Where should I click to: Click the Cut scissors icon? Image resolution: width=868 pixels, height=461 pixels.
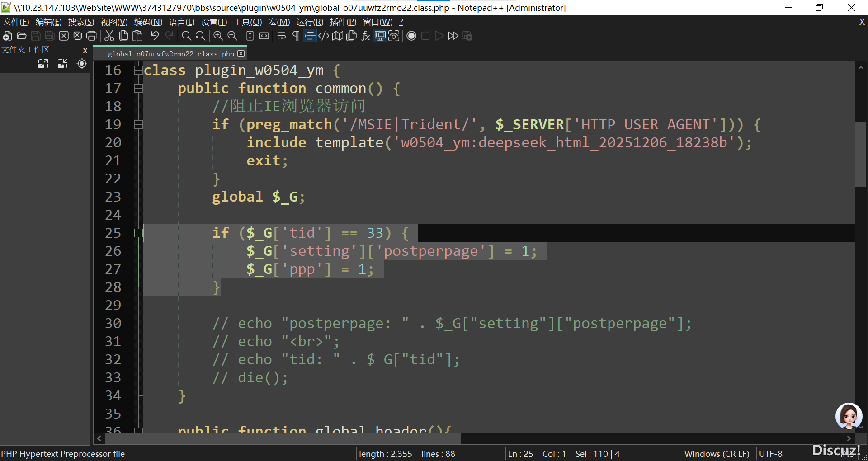pyautogui.click(x=109, y=36)
